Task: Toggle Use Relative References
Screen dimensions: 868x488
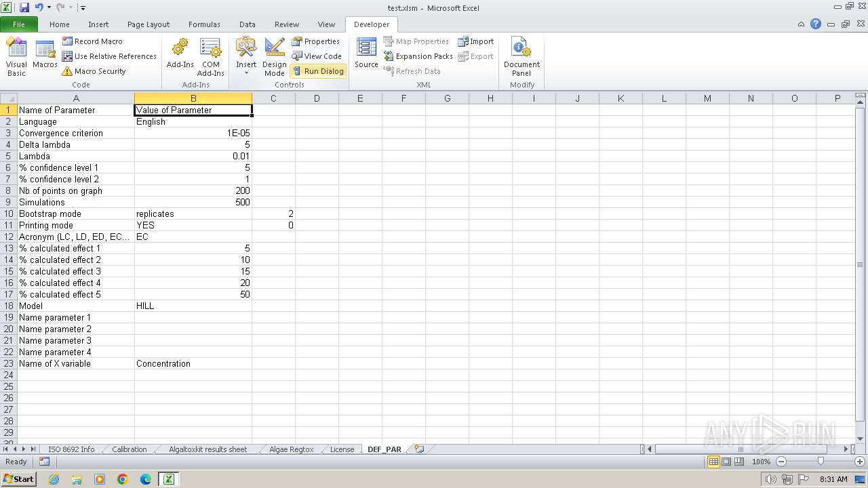Action: [109, 56]
